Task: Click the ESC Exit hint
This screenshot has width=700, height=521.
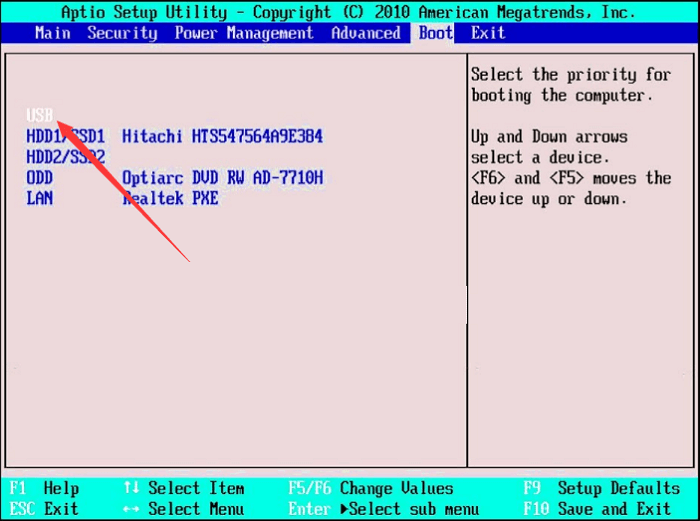Action: tap(44, 509)
